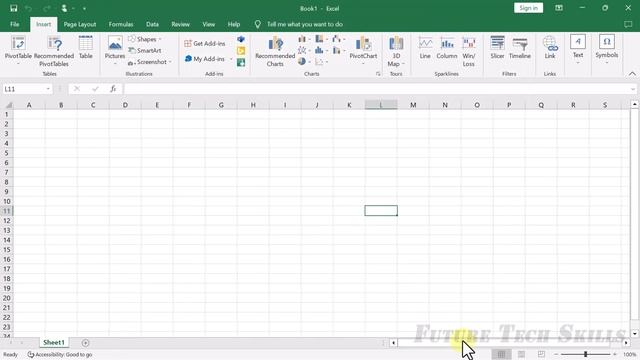Viewport: 640px width, 360px height.
Task: Collapse the ribbon with the chevron
Action: click(x=632, y=74)
